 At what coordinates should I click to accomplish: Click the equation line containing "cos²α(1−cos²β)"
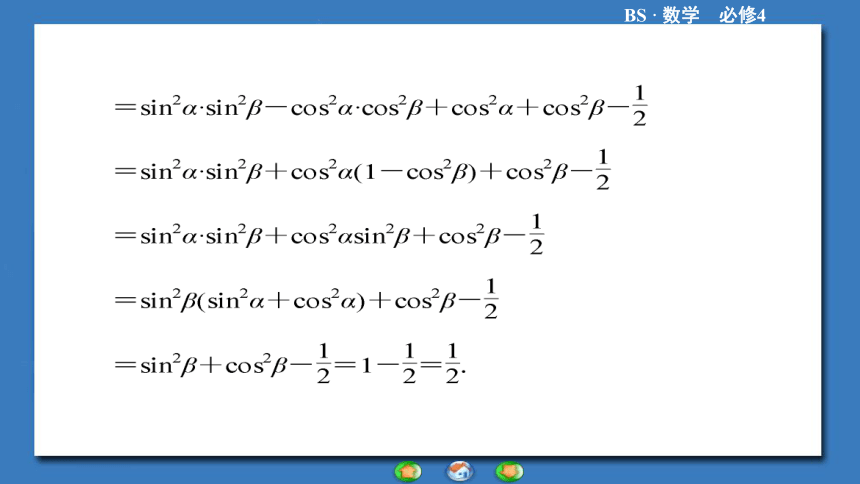pyautogui.click(x=362, y=170)
